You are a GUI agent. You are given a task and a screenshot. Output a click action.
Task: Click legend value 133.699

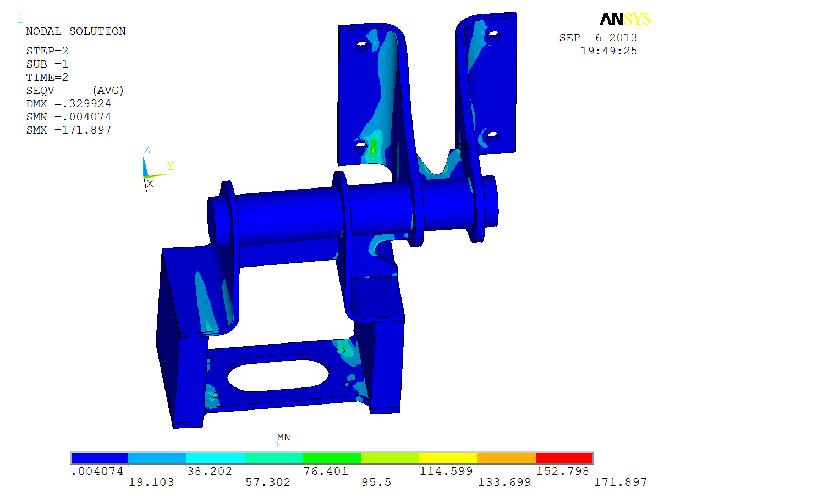504,483
